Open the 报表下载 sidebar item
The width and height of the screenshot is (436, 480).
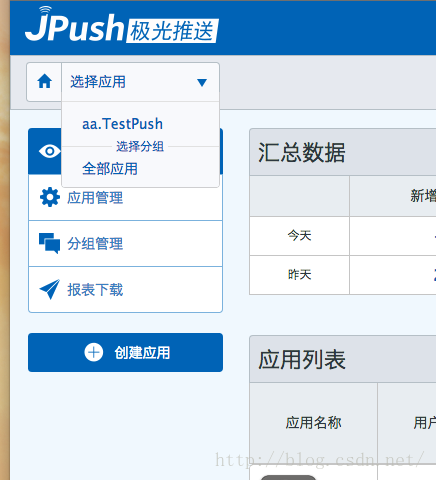click(125, 290)
